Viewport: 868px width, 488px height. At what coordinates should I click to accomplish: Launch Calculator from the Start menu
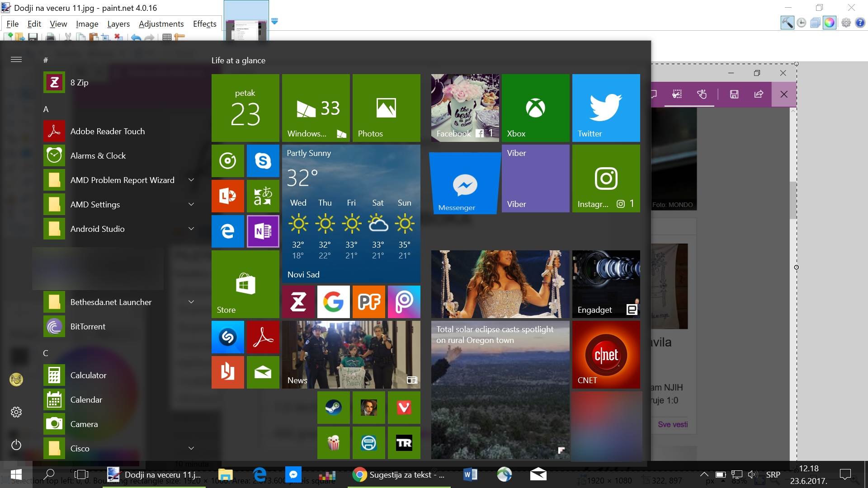(x=88, y=375)
